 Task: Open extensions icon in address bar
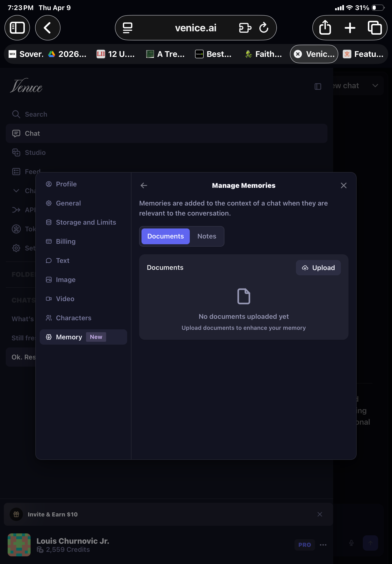[245, 28]
